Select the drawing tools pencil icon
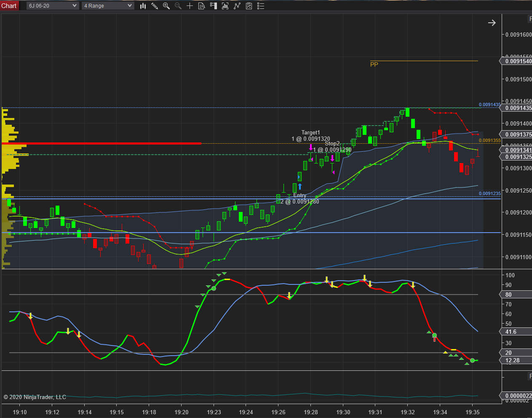Screen dimensions: 532x418 tap(155, 5)
